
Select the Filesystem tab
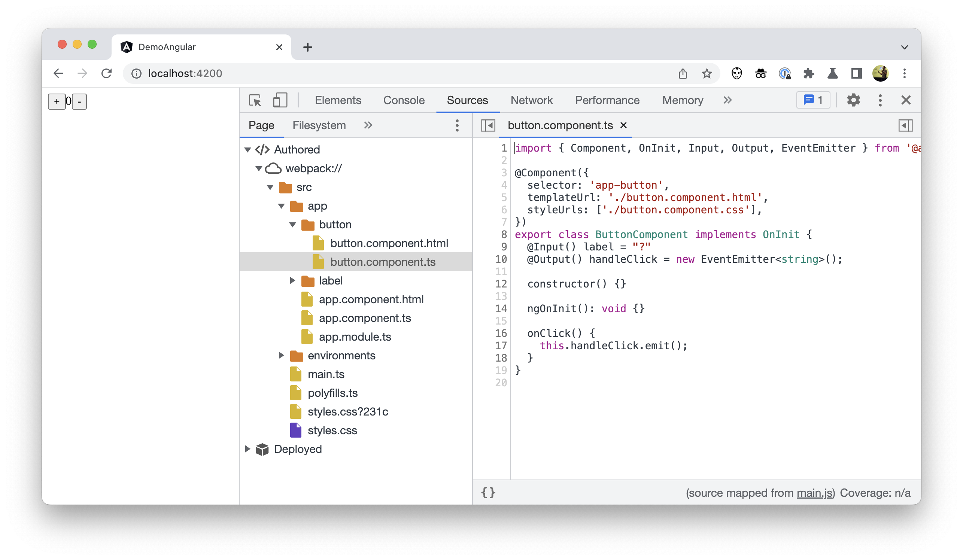coord(319,125)
